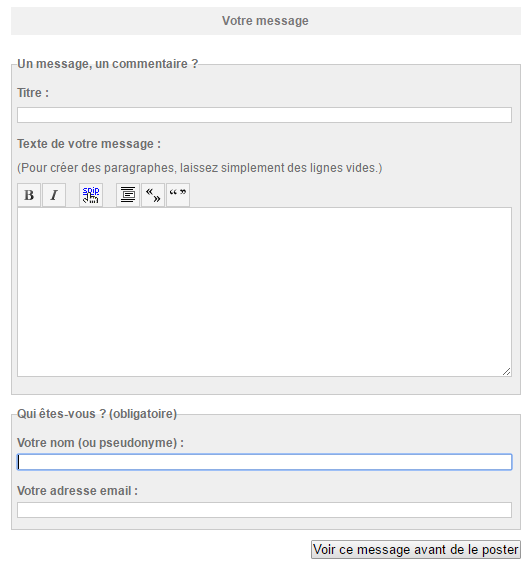Focus the Titre text field
The width and height of the screenshot is (532, 572).
[265, 115]
